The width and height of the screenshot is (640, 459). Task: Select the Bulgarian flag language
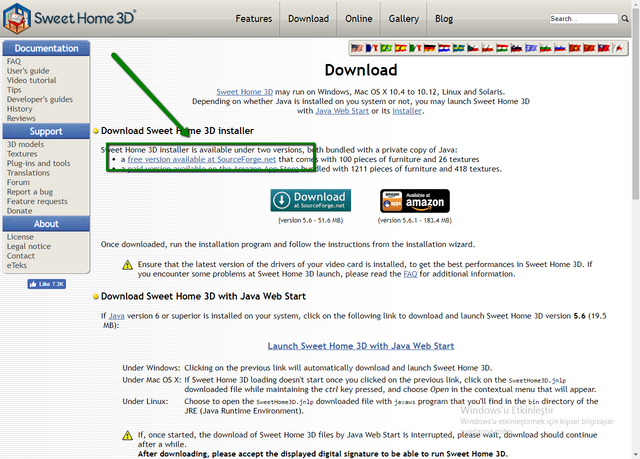[545, 48]
